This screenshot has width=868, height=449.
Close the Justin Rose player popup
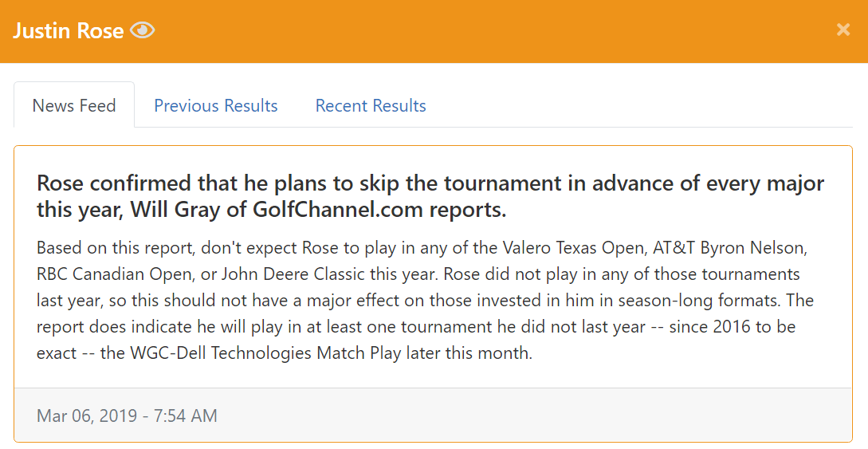click(842, 30)
